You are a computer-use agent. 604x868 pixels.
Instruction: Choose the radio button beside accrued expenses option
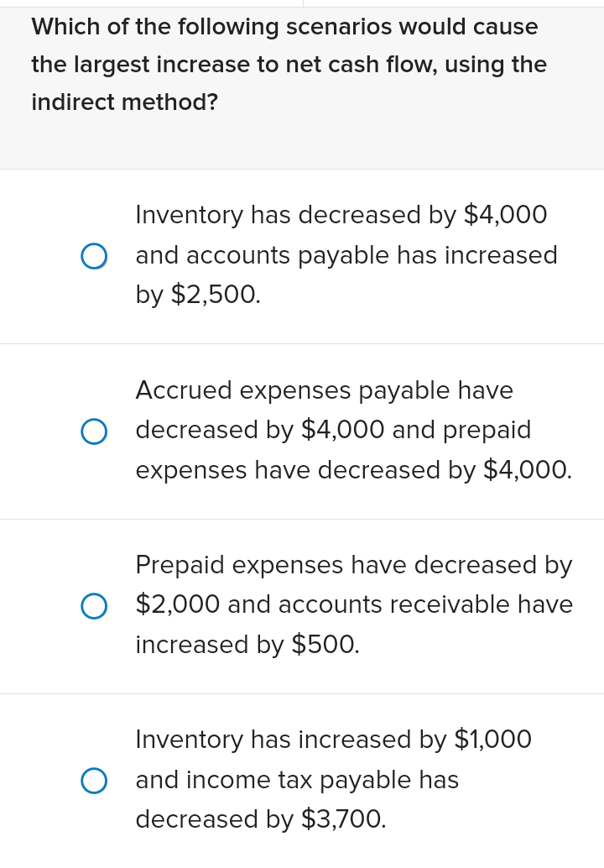click(95, 431)
